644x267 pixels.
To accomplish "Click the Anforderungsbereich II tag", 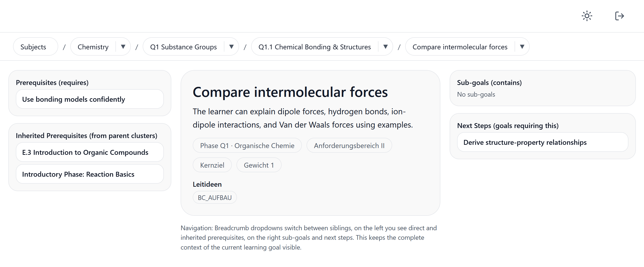I will [349, 145].
